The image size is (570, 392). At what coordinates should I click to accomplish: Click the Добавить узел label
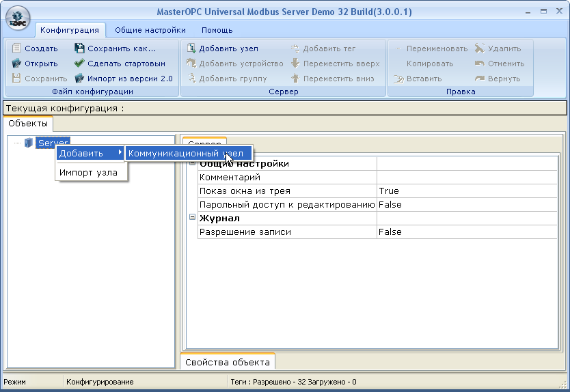pyautogui.click(x=229, y=48)
